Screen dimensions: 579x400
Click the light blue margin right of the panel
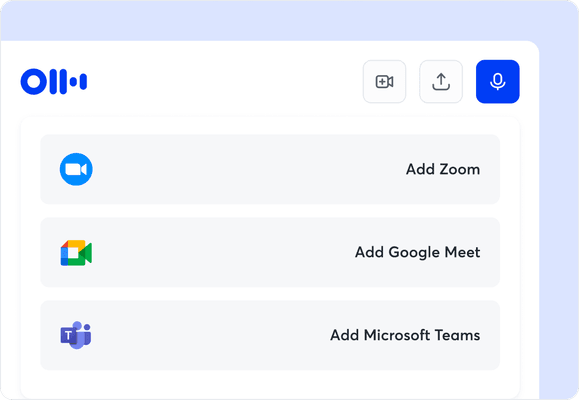pyautogui.click(x=558, y=222)
